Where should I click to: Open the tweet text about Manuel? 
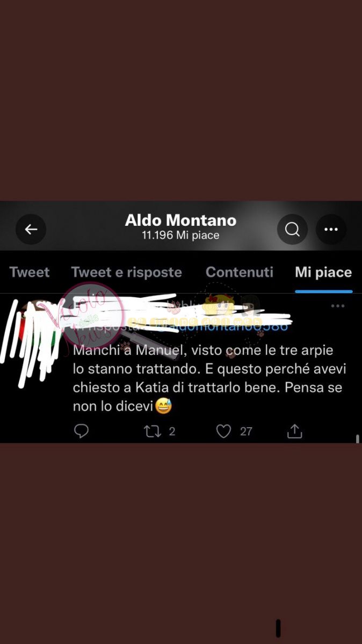point(207,378)
